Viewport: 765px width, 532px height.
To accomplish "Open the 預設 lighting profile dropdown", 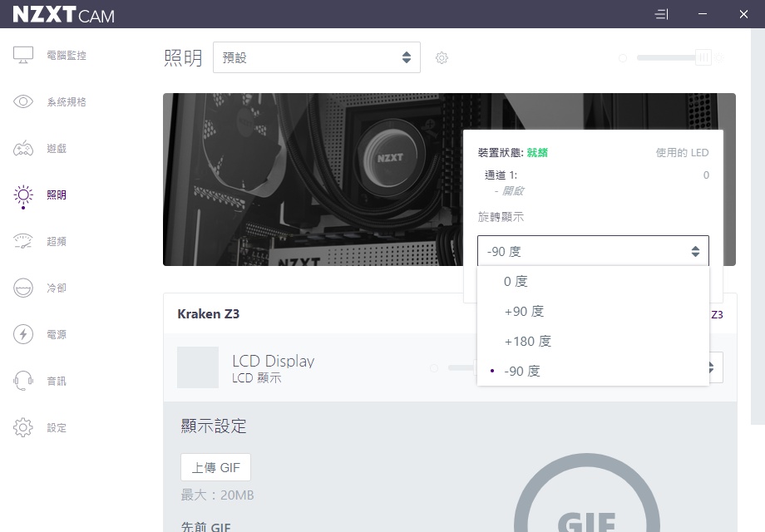I will pyautogui.click(x=317, y=57).
